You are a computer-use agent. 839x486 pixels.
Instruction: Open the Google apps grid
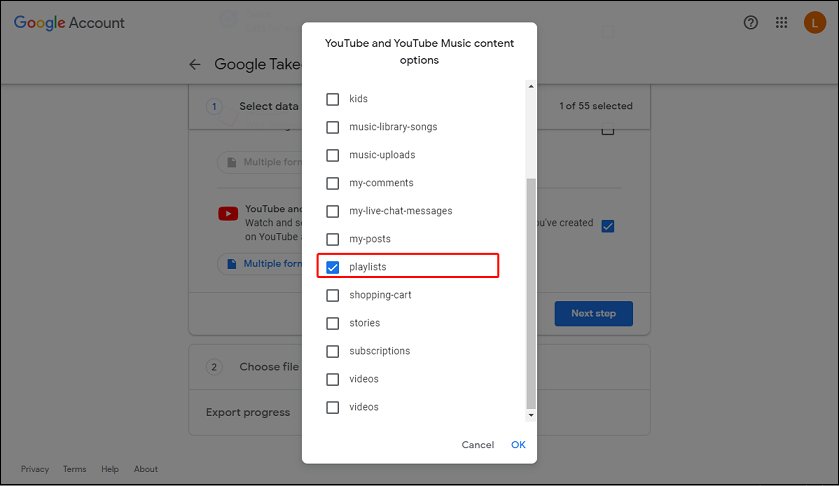point(781,22)
